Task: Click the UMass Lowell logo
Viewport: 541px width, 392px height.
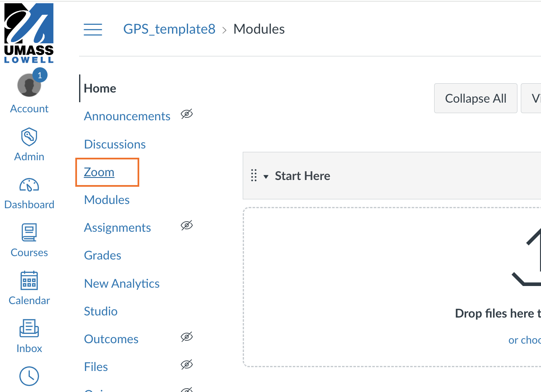Action: click(x=29, y=33)
